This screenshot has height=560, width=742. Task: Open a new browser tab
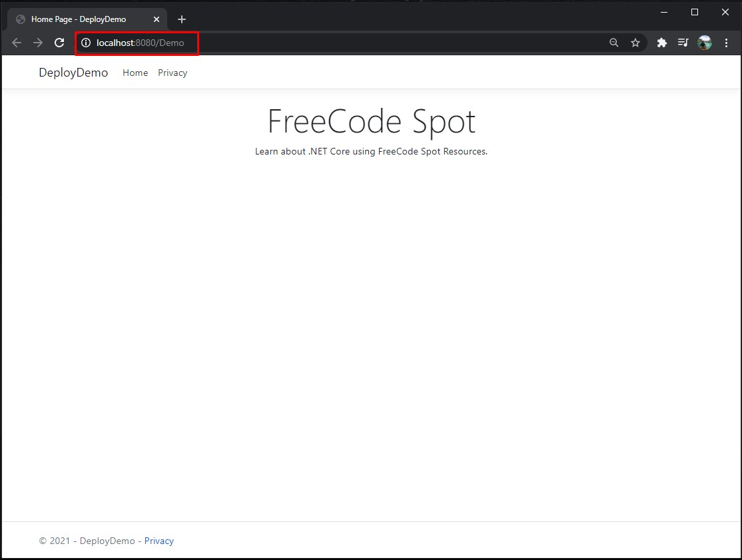(x=182, y=19)
